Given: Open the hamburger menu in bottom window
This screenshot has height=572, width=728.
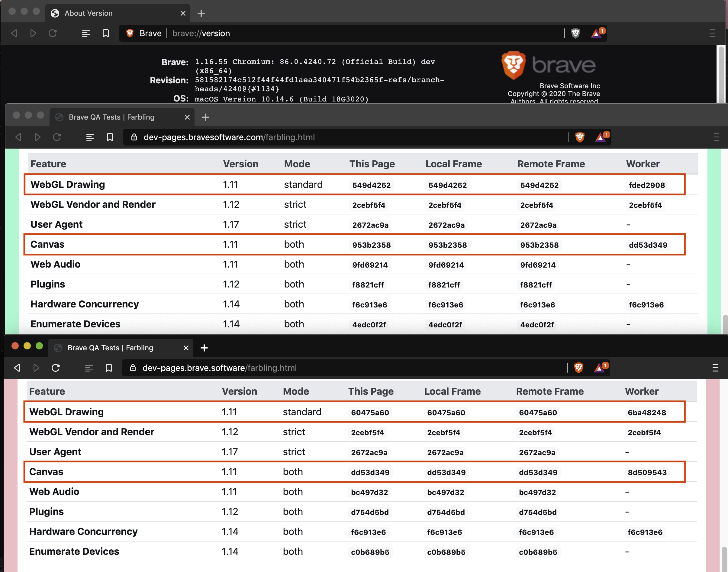Looking at the screenshot, I should click(715, 368).
